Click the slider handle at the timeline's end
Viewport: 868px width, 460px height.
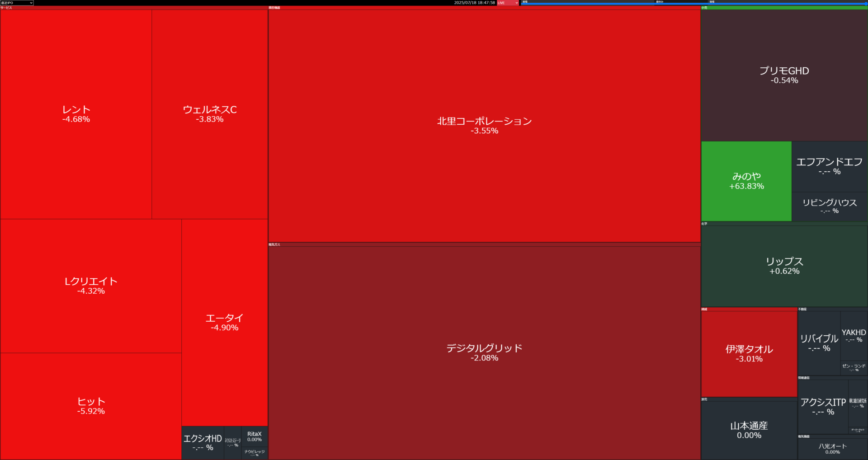[866, 4]
